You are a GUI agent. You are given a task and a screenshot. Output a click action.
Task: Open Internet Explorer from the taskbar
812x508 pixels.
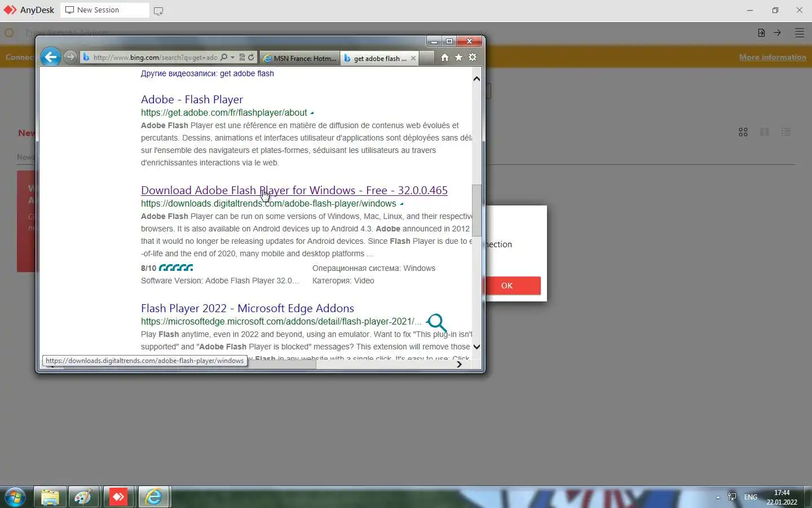tap(153, 497)
